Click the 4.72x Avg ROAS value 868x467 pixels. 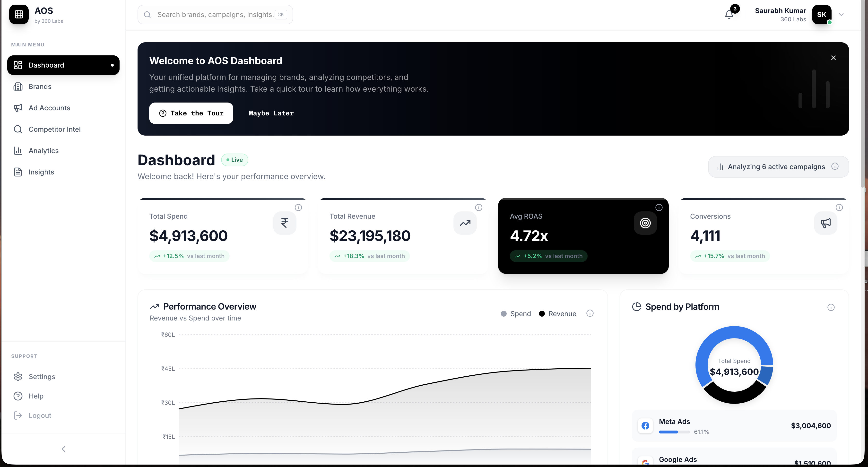point(529,236)
